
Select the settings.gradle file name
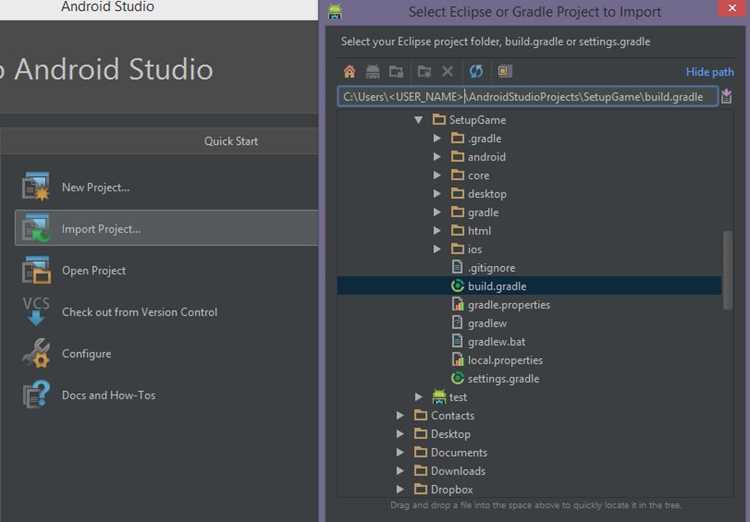[503, 378]
